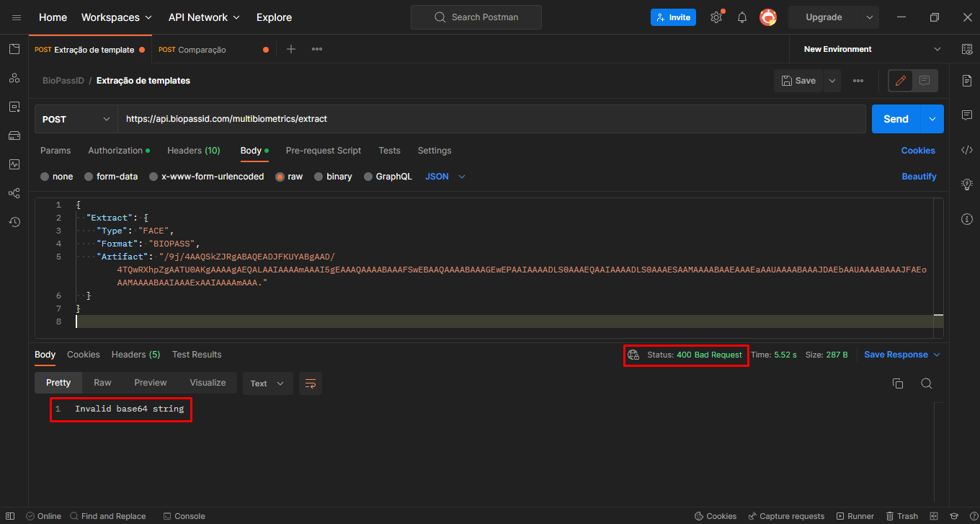Switch to the Params tab
Screen dimensions: 980x524
tap(55, 151)
